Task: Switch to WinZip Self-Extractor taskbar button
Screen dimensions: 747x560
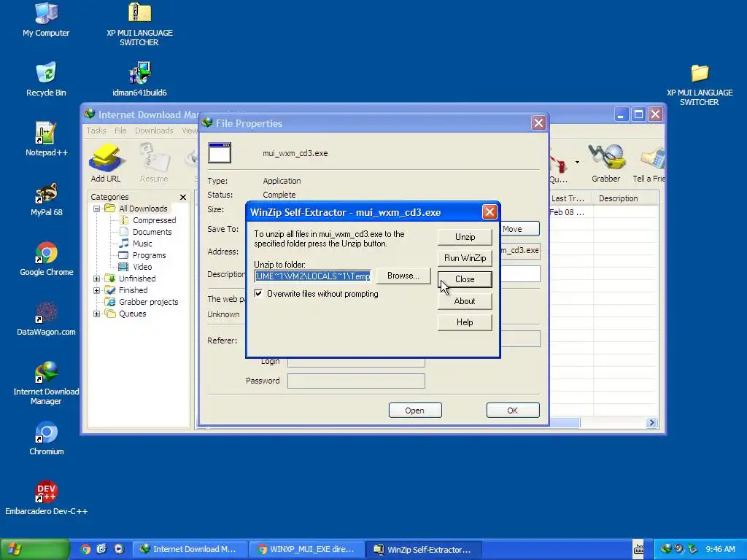Action: [424, 549]
